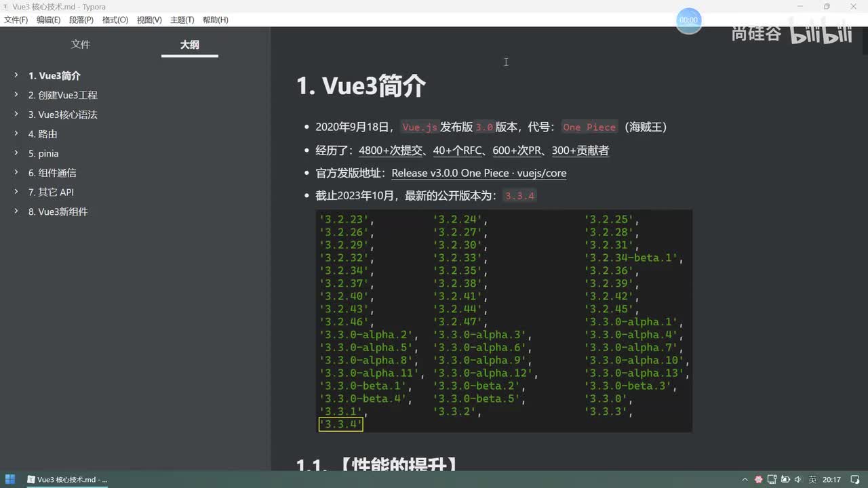Open the '300+贡献者' link
This screenshot has width=868, height=488.
580,150
